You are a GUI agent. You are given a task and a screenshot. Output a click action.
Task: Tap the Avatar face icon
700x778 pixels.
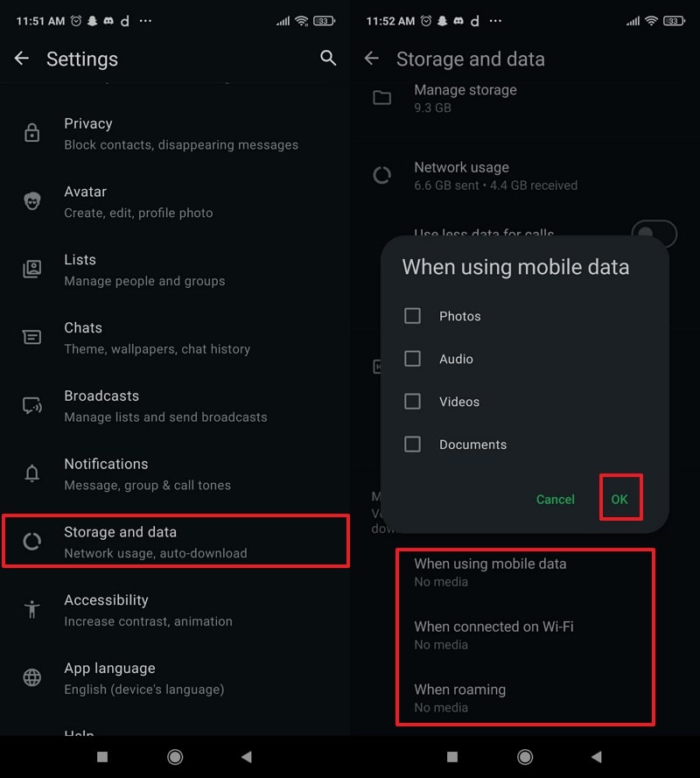(32, 201)
